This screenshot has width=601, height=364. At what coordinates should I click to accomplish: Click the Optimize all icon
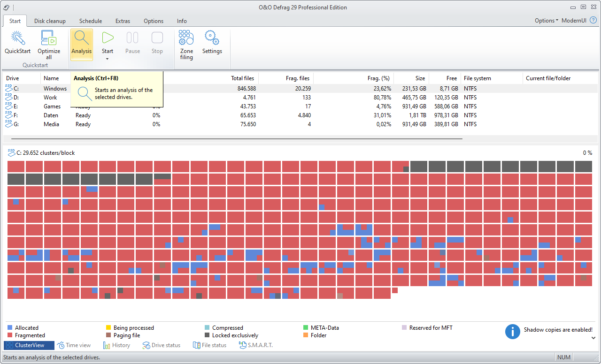(49, 38)
